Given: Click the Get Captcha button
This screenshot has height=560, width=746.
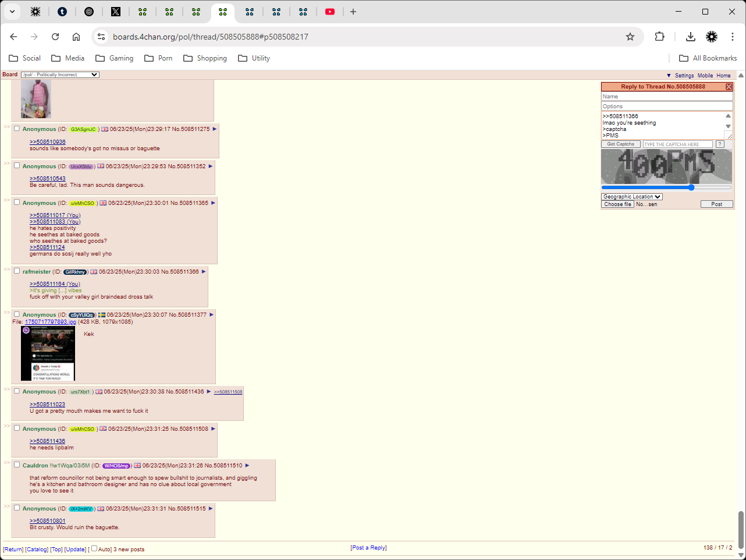Looking at the screenshot, I should click(x=621, y=144).
